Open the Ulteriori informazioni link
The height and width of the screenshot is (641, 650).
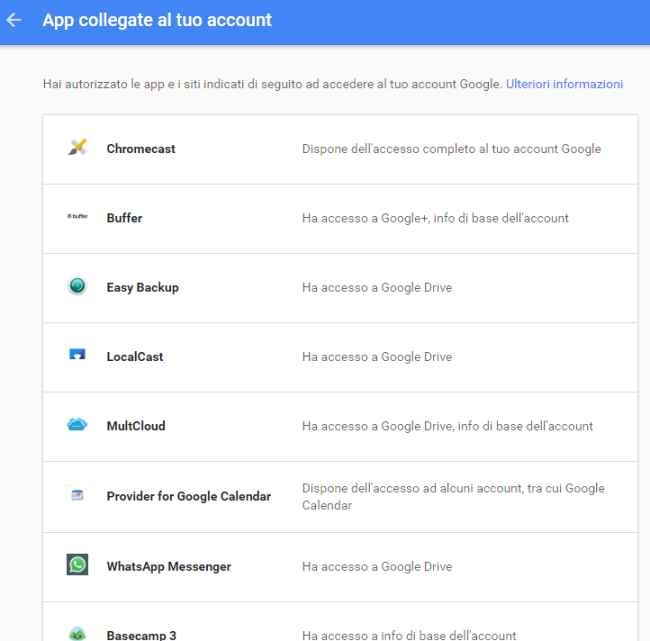564,84
